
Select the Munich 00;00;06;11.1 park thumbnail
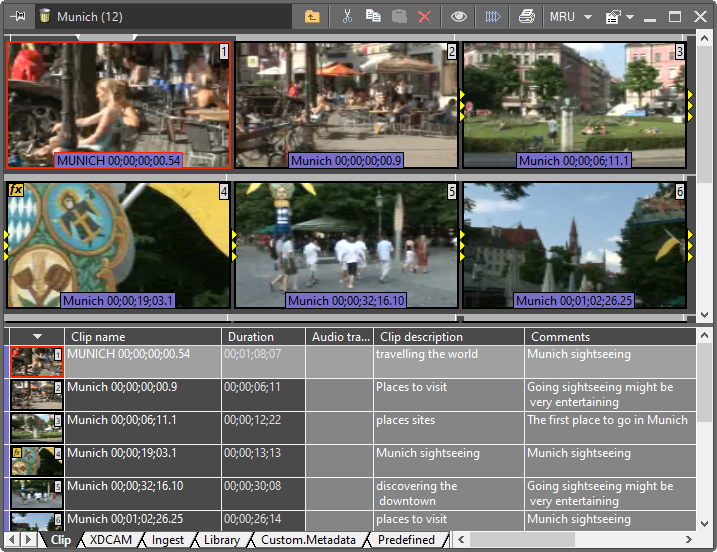click(573, 105)
